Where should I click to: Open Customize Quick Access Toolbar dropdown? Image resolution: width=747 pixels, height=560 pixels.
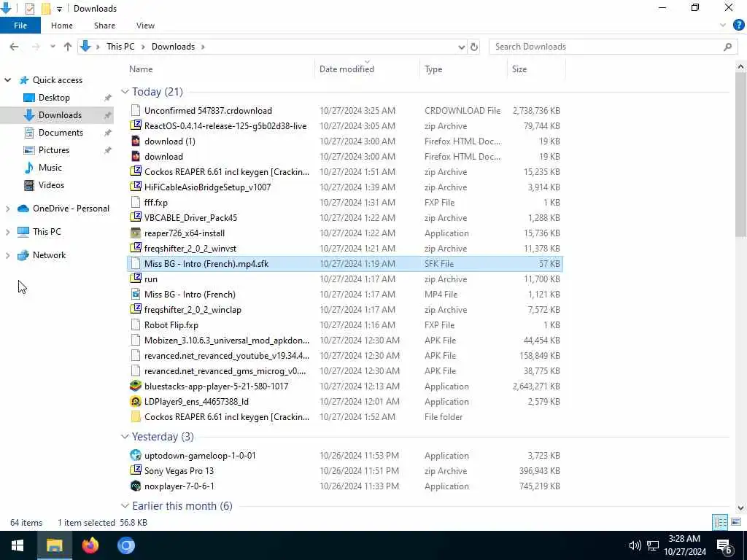click(x=59, y=9)
